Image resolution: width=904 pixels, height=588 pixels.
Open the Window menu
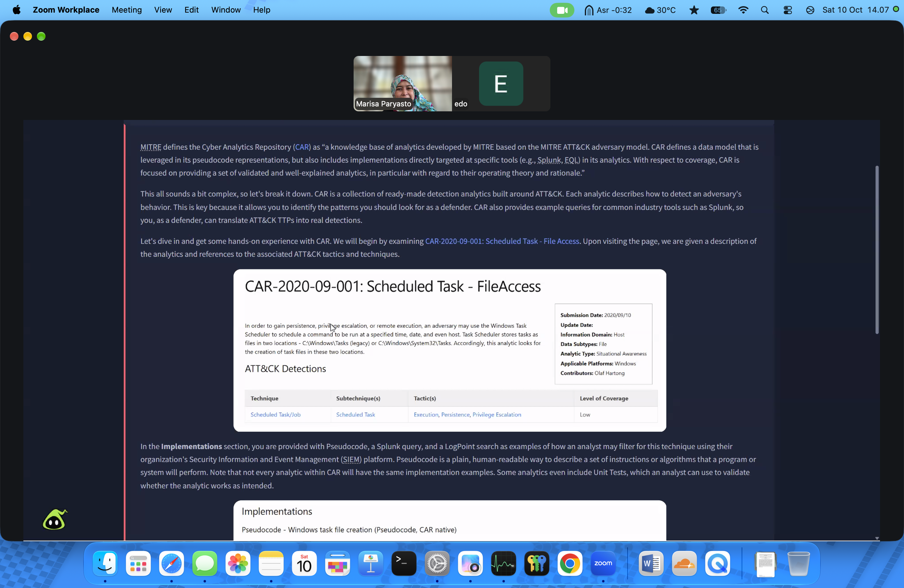click(x=226, y=10)
